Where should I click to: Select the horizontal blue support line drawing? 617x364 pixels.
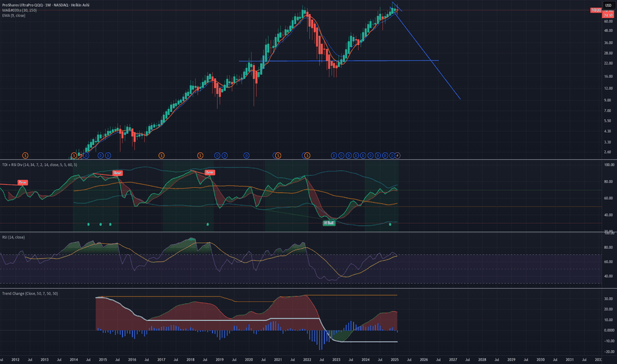pos(338,61)
